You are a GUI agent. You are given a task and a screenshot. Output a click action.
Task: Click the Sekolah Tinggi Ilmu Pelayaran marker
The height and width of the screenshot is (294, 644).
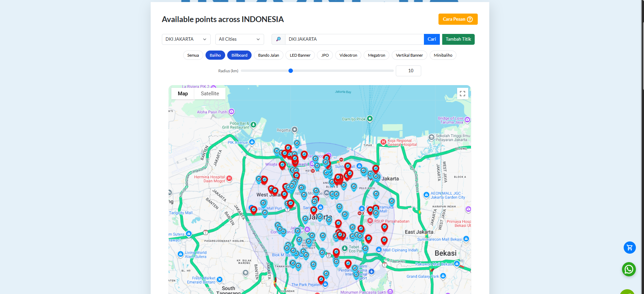click(431, 137)
